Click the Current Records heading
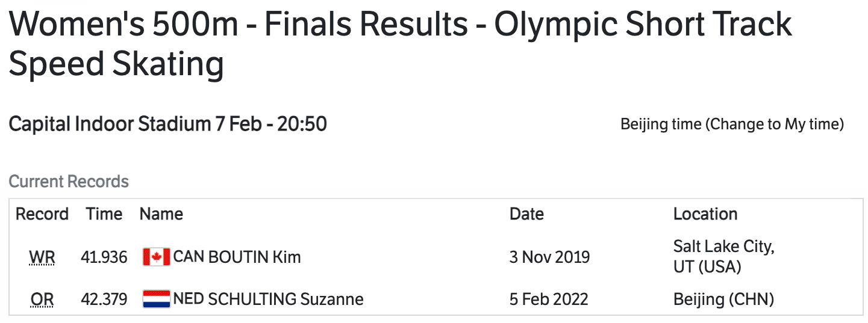 pos(69,182)
